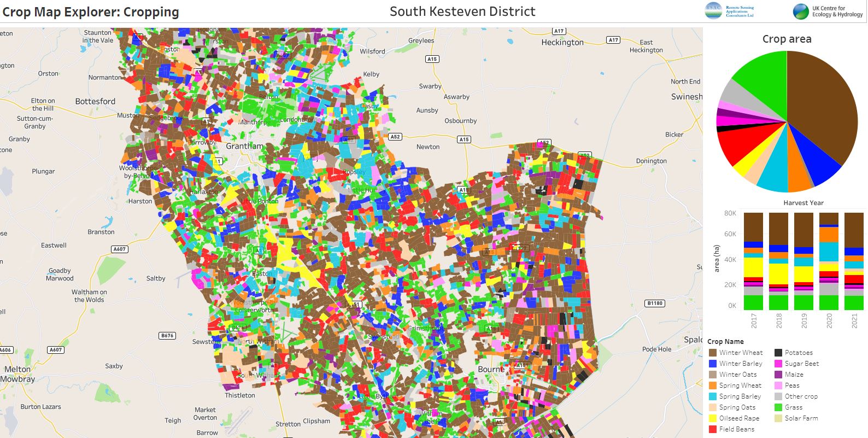Click the B676 road marker near Saxby
Screen dimensions: 868x438
167,336
